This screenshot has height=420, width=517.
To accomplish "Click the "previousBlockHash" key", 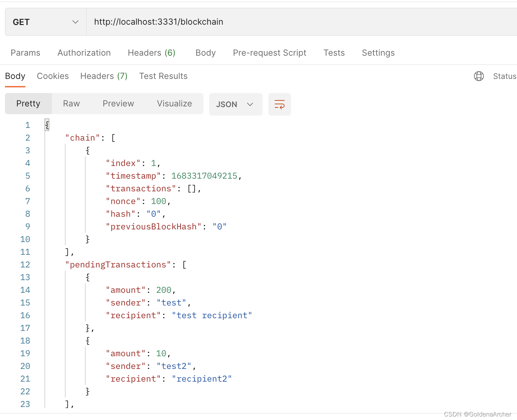I will [153, 227].
